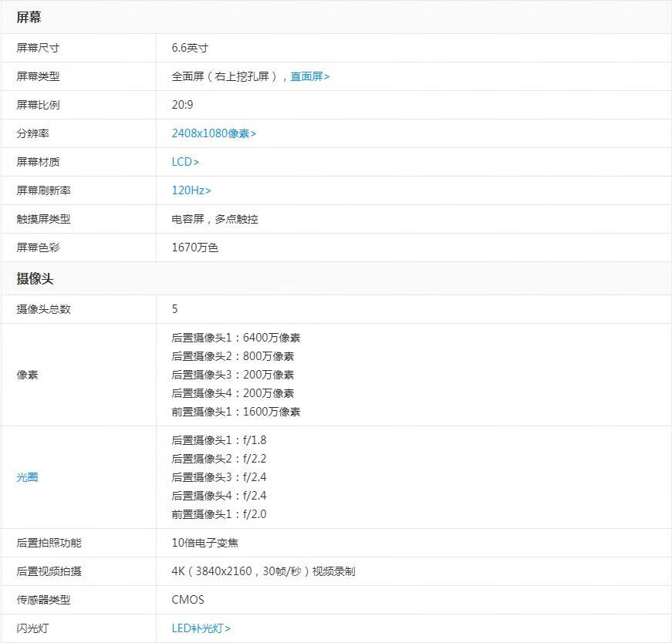Click the 触摸屏类型 row label
This screenshot has width=672, height=643.
click(x=43, y=219)
